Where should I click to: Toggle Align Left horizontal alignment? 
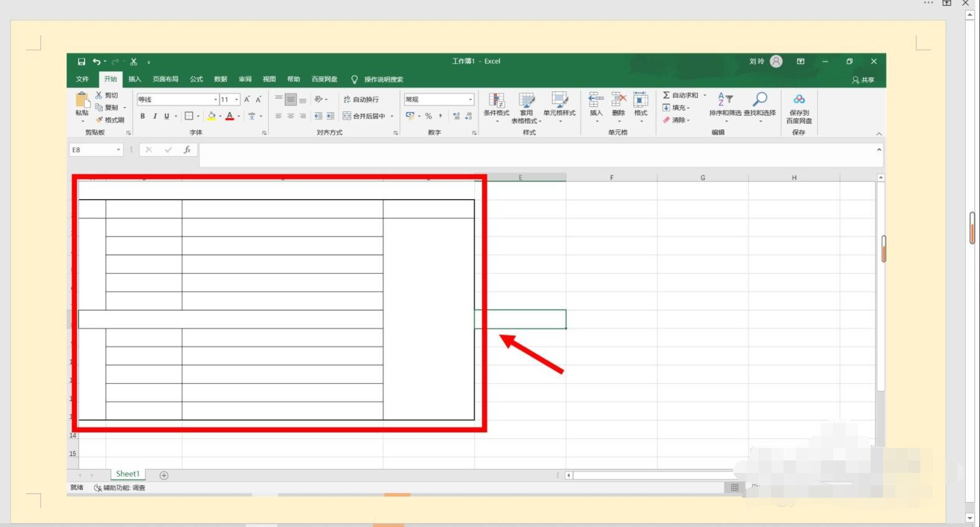[279, 116]
